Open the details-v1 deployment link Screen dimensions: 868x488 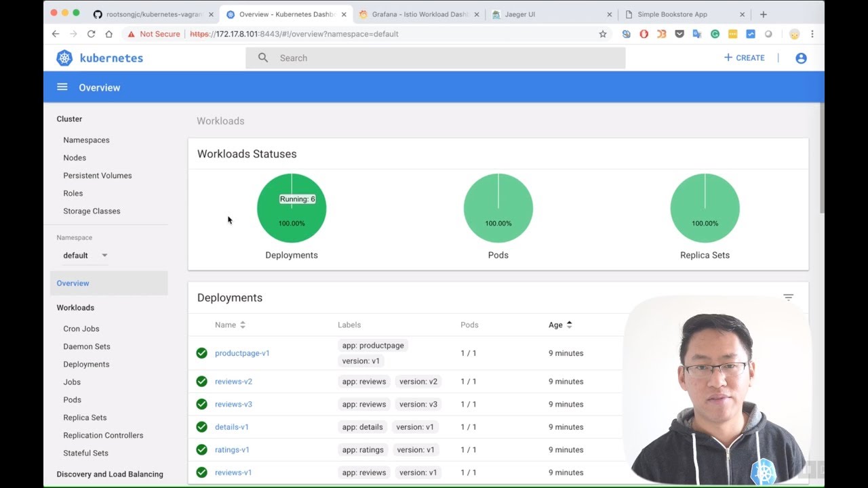232,427
